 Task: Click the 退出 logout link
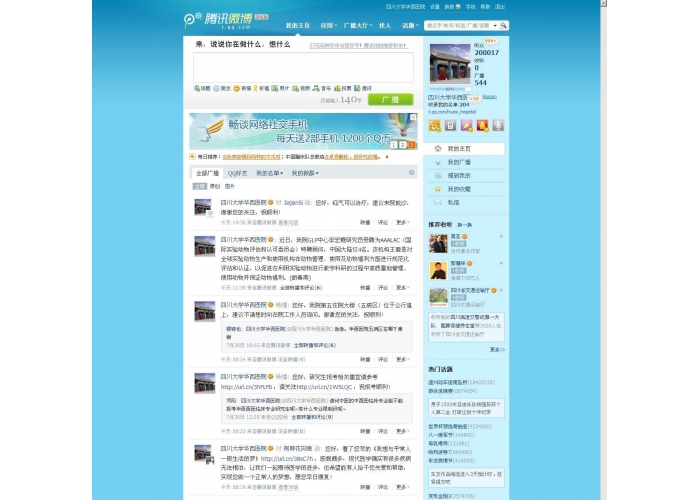500,7
